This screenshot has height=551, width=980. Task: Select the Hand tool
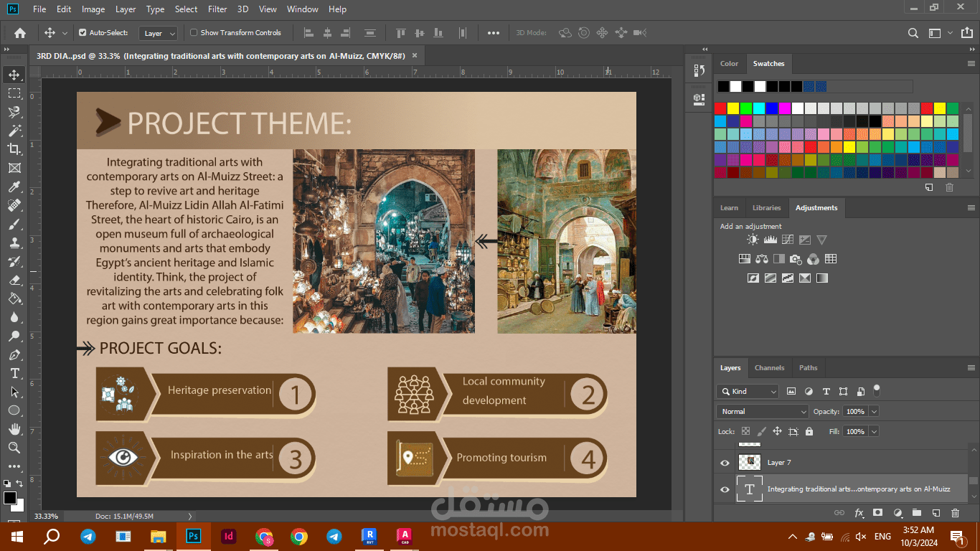pos(14,429)
